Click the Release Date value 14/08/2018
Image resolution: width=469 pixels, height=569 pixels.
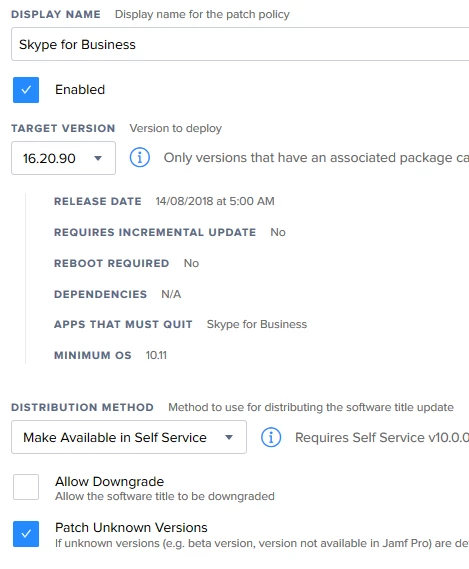click(215, 201)
